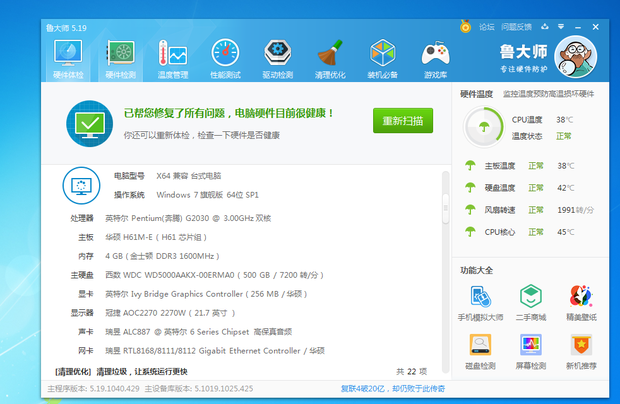Minimize the 鲁大师 window

point(578,27)
